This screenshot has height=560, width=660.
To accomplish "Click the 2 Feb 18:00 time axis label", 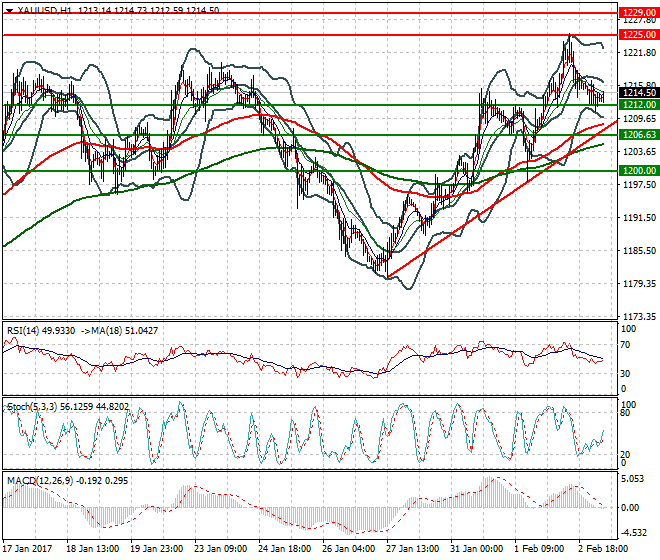I will coord(604,549).
